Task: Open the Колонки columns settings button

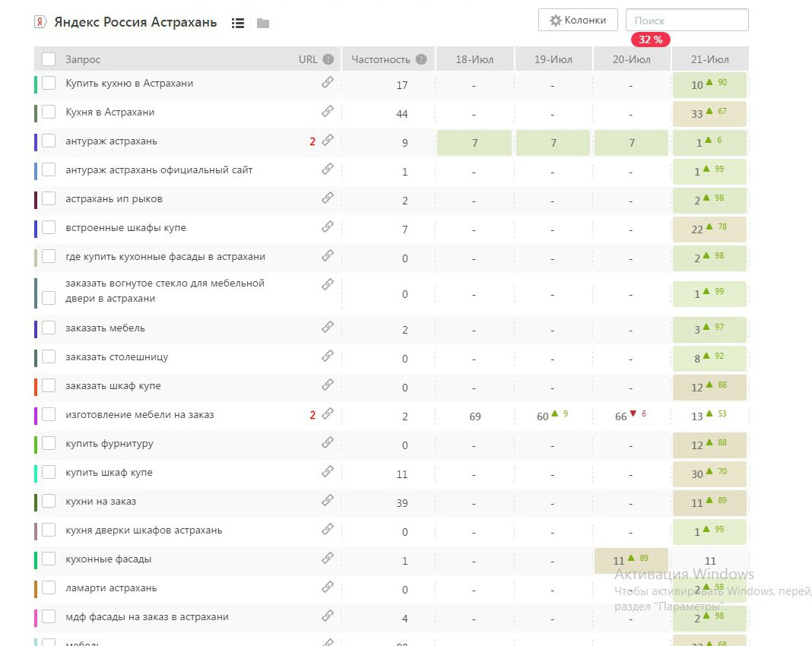Action: click(x=578, y=21)
